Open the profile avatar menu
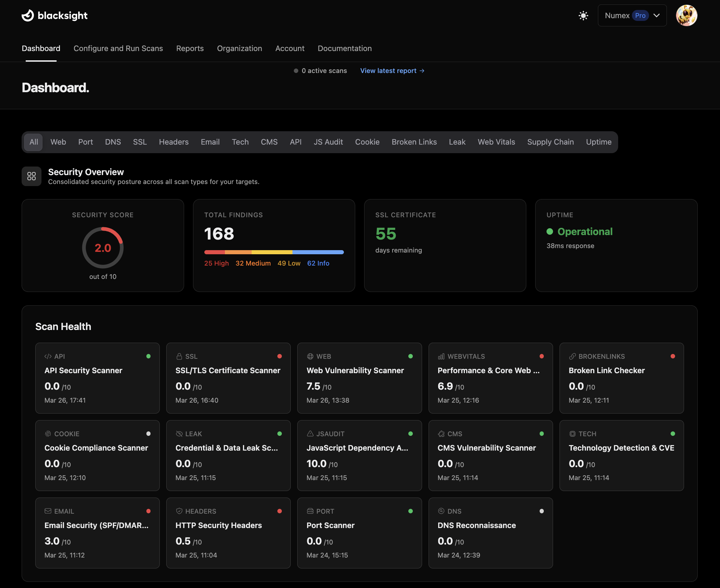Image resolution: width=720 pixels, height=588 pixels. coord(686,15)
